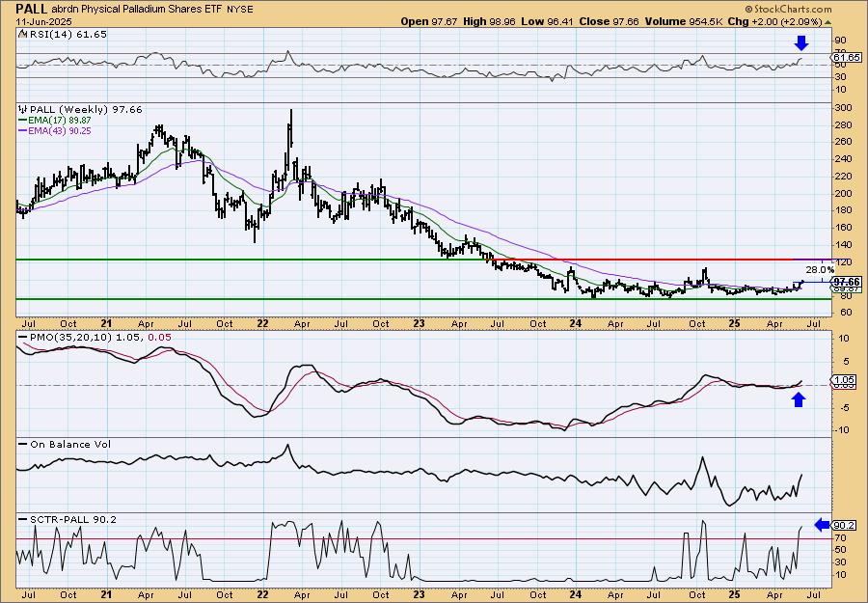Click the High 98.96 value
This screenshot has width=868, height=603.
[490, 21]
